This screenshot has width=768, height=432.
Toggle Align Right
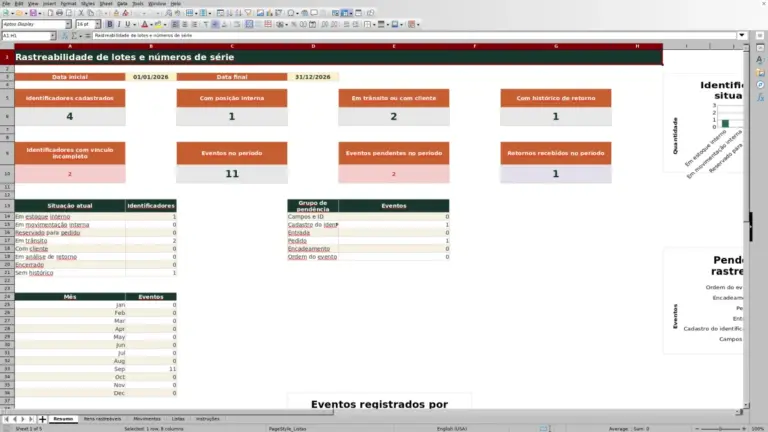click(194, 24)
